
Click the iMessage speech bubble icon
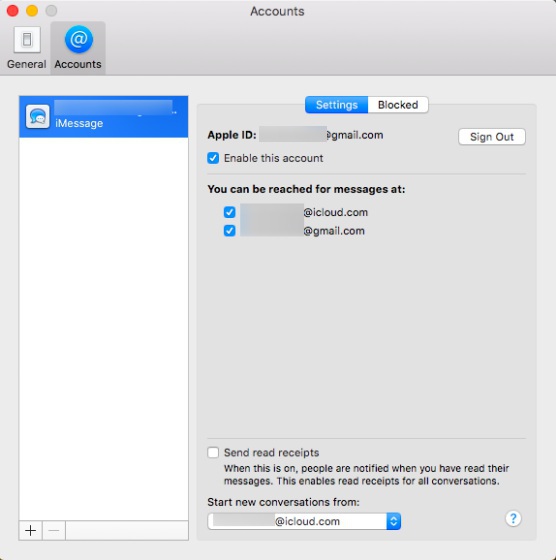pos(37,116)
